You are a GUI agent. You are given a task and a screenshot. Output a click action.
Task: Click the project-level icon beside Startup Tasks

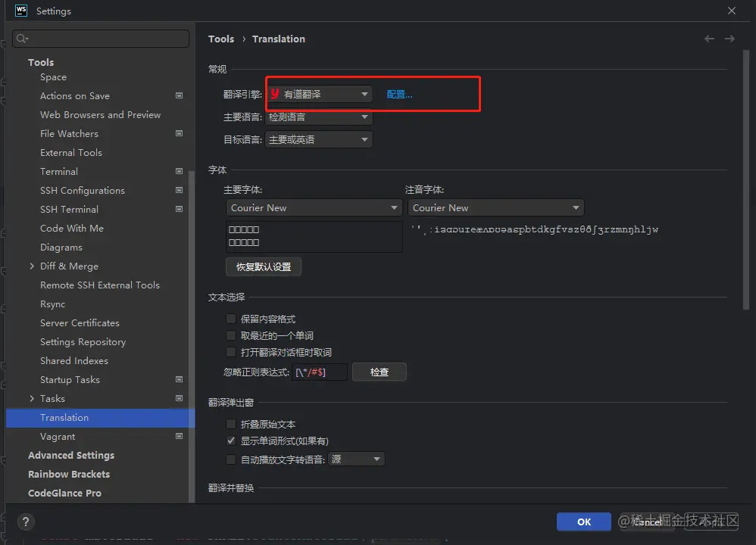179,379
